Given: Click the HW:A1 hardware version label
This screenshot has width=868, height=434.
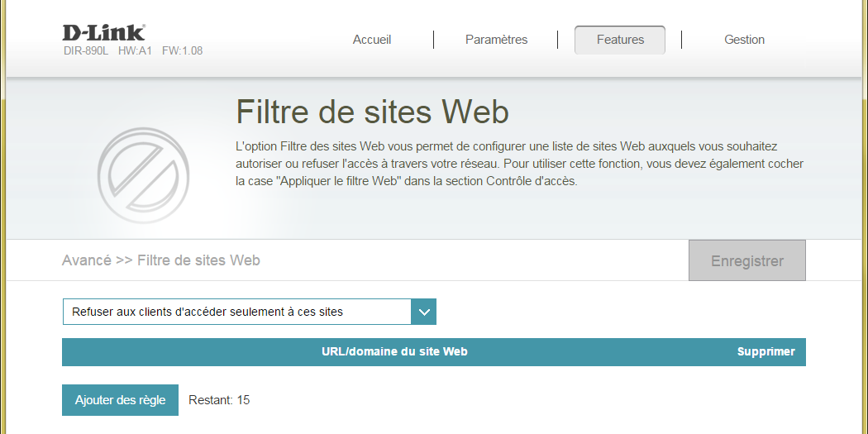Looking at the screenshot, I should coord(135,51).
